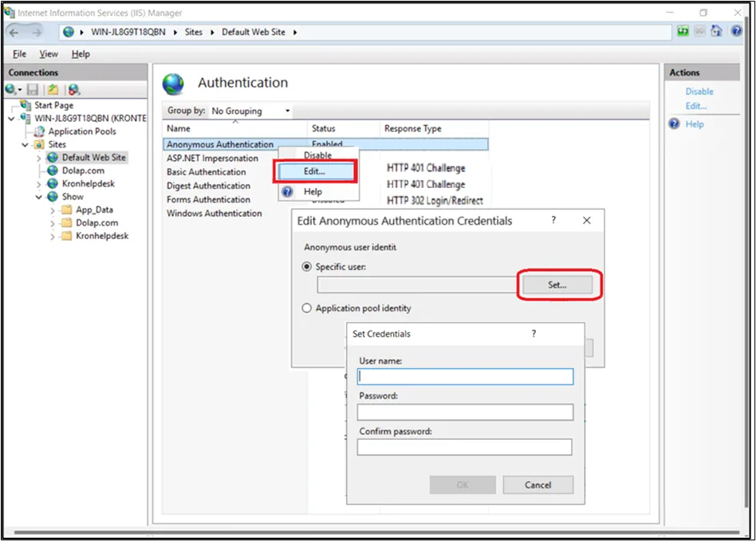Click the Set... button
The image size is (756, 541).
pyautogui.click(x=557, y=284)
